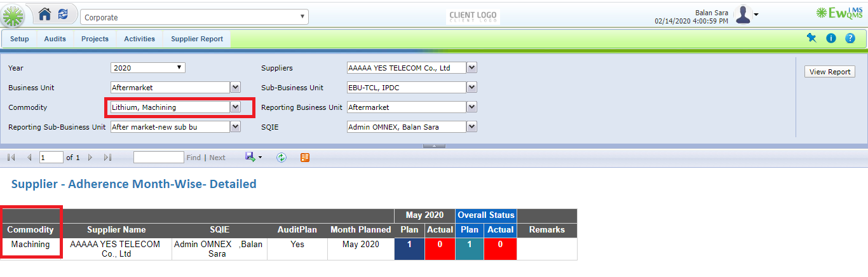Click the View Report button
This screenshot has height=277, width=868.
pos(830,72)
